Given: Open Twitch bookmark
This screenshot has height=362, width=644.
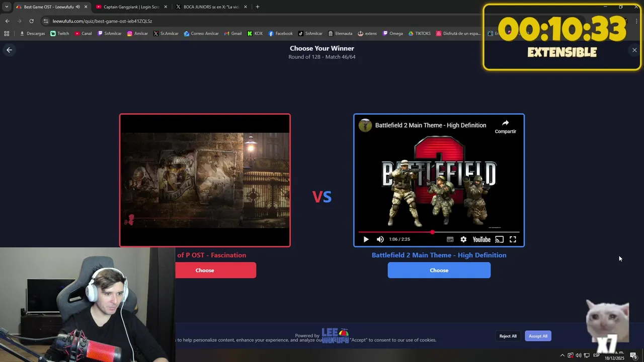Looking at the screenshot, I should (x=60, y=34).
